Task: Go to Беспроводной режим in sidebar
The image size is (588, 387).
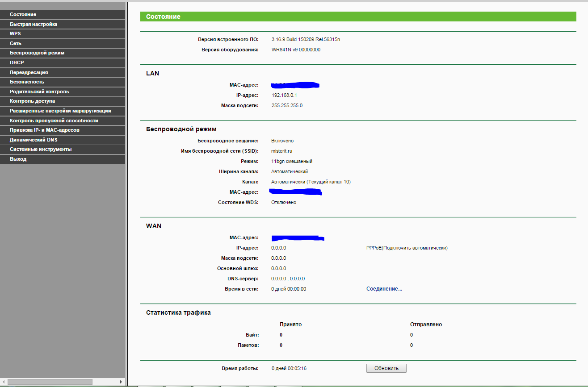Action: coord(37,53)
